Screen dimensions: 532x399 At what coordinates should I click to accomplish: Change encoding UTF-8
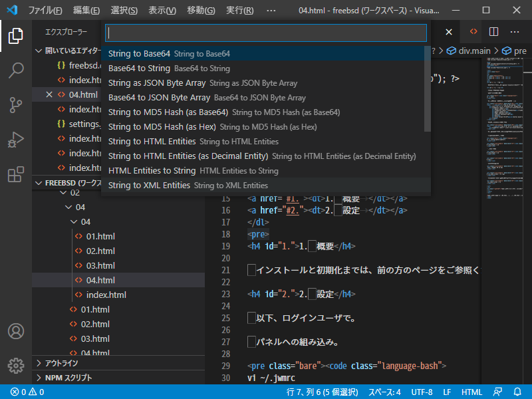pyautogui.click(x=422, y=392)
